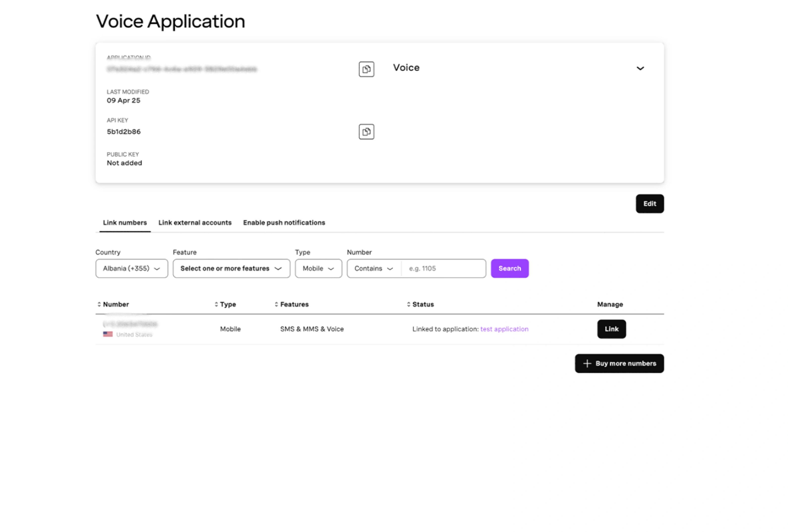Switch to Enable push notifications tab
The width and height of the screenshot is (788, 532).
pyautogui.click(x=284, y=223)
